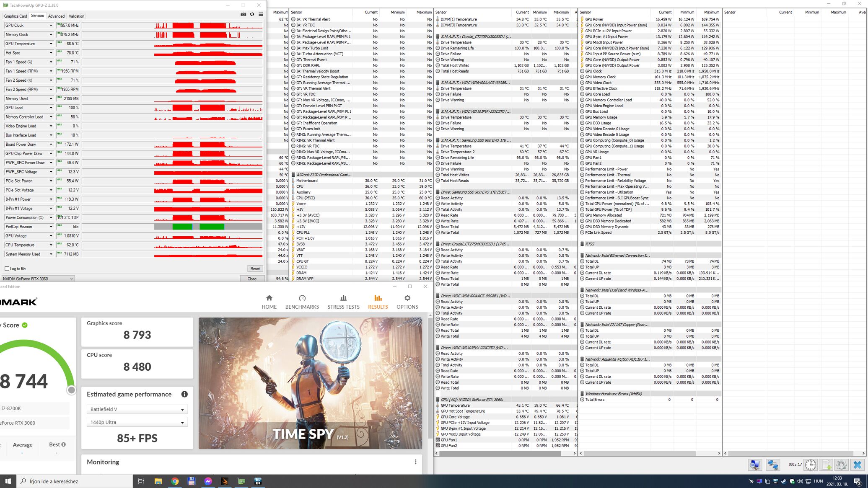
Task: Open the PerfCap Reason dropdown
Action: click(51, 227)
